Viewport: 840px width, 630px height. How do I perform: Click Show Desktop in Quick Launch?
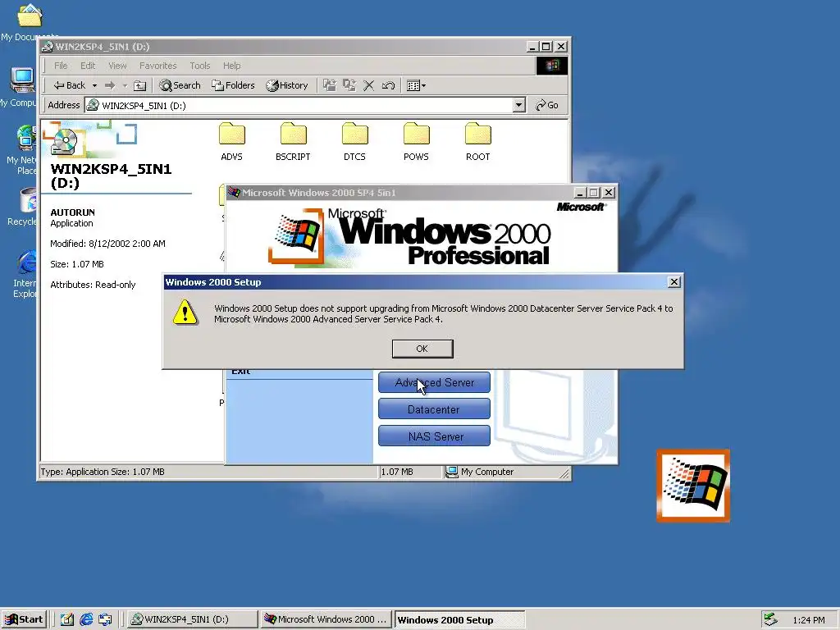pyautogui.click(x=66, y=619)
